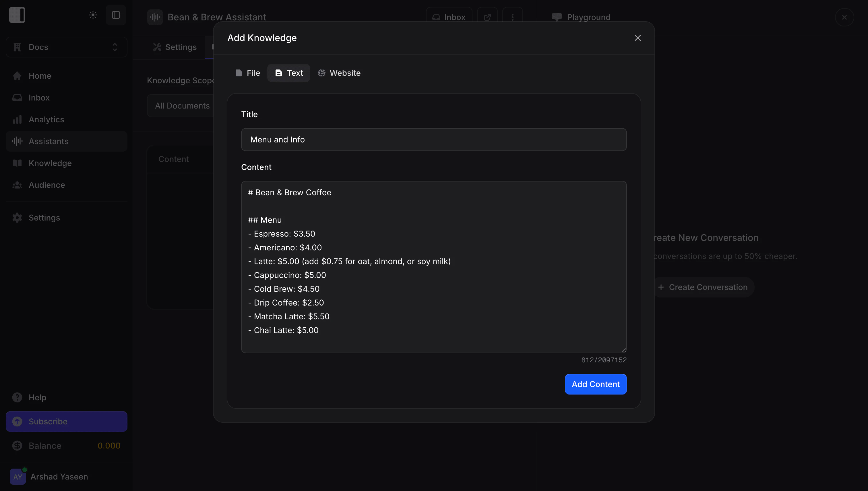Open the Knowledge section

pos(50,163)
